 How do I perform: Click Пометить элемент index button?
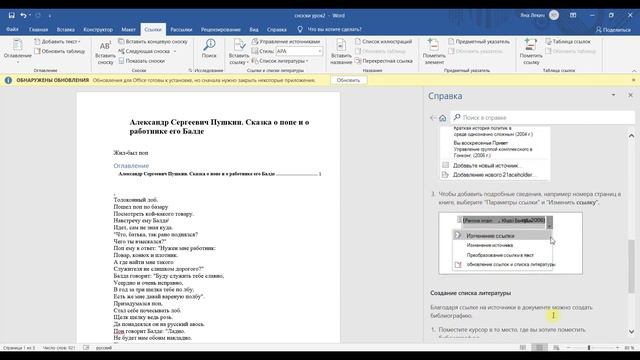click(x=434, y=52)
